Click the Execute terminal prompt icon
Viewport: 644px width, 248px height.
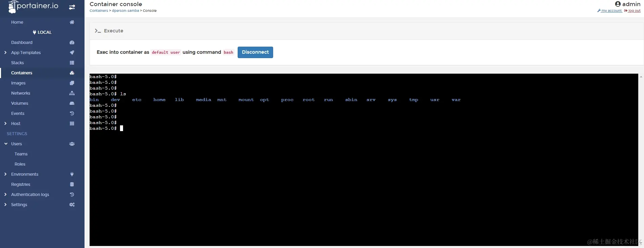click(x=98, y=31)
